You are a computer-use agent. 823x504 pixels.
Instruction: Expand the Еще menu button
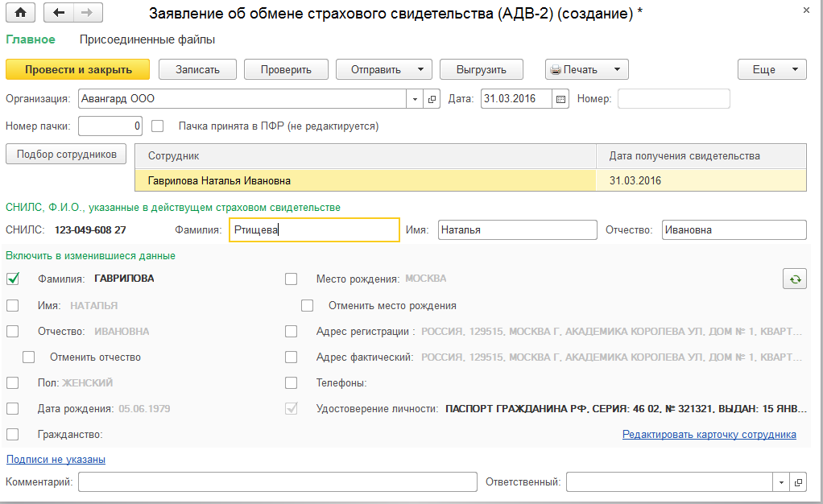[771, 69]
